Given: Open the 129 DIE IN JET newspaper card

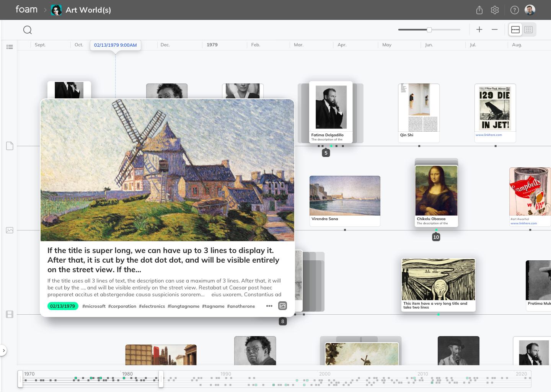Looking at the screenshot, I should (495, 113).
